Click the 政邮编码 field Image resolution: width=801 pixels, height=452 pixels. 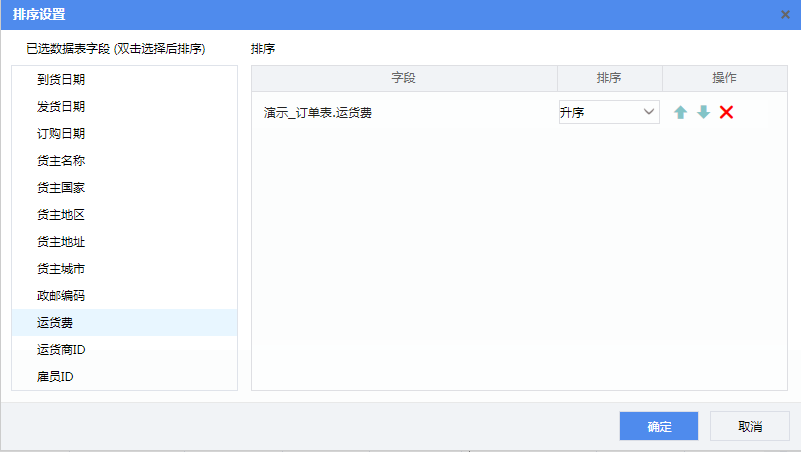point(61,296)
